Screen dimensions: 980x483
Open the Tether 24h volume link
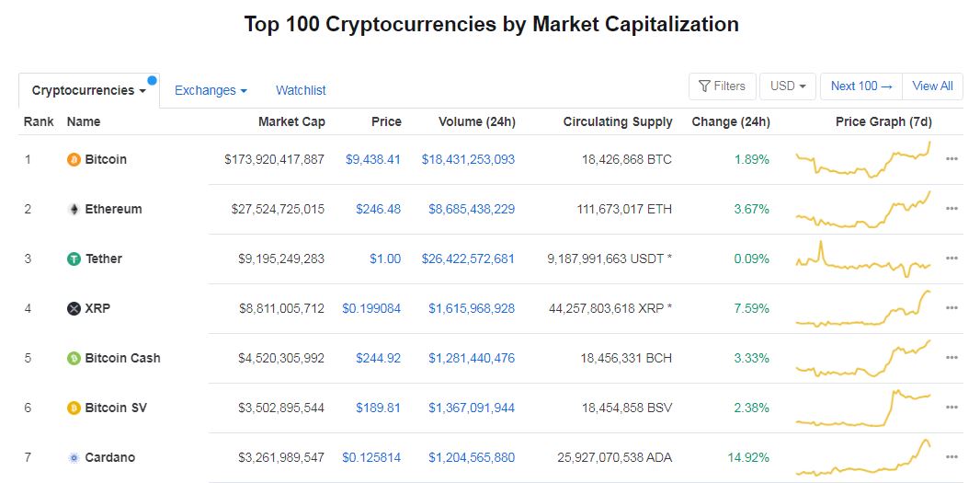468,259
